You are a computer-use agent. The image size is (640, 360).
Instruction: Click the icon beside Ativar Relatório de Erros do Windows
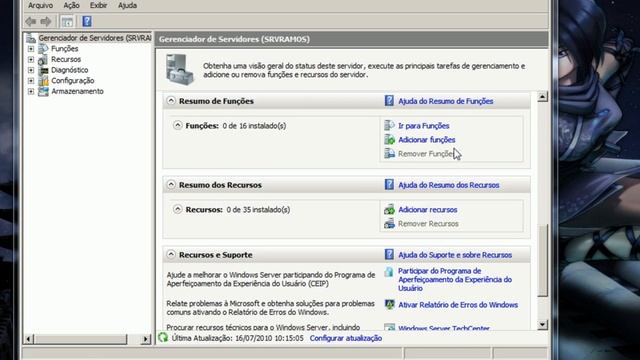389,304
